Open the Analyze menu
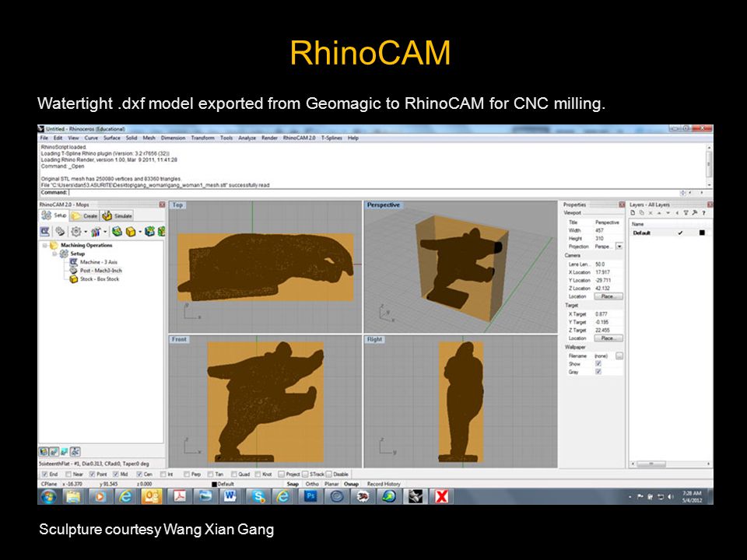Viewport: 747px width, 560px height. (x=247, y=138)
